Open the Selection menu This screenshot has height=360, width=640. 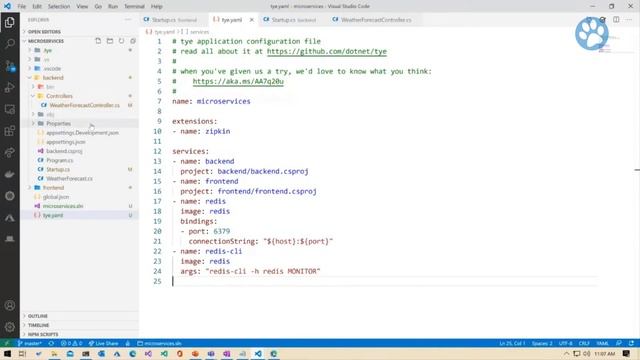59,6
